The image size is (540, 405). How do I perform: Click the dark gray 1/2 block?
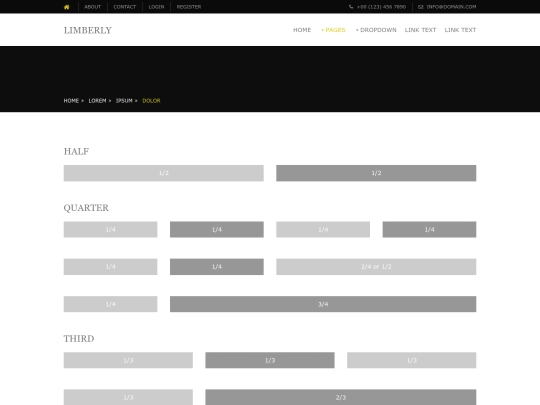tap(376, 173)
